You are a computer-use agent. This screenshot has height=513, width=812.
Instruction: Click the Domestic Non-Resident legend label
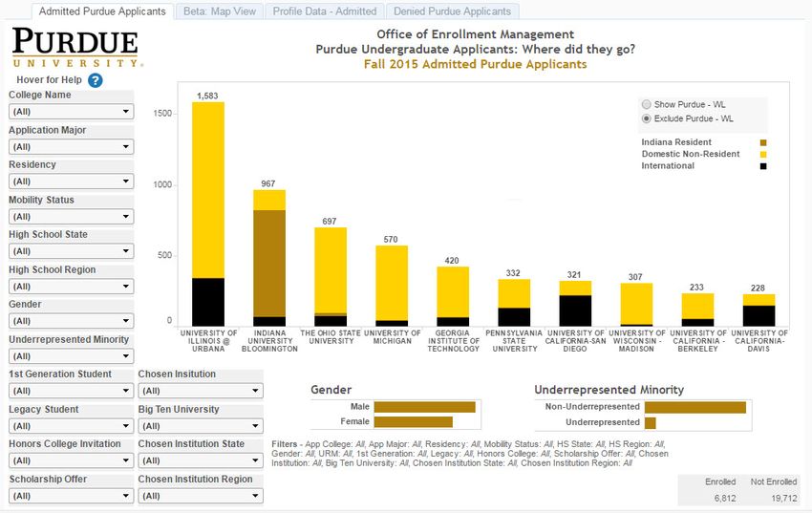pyautogui.click(x=691, y=154)
